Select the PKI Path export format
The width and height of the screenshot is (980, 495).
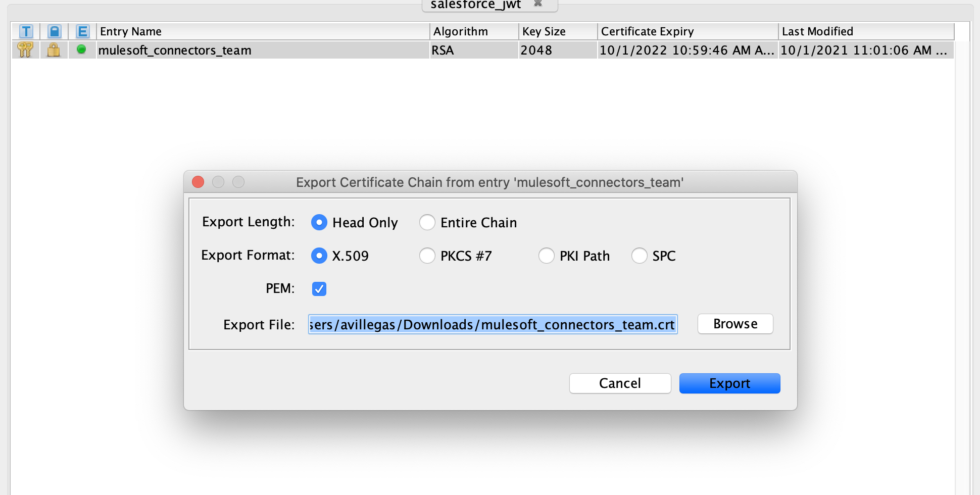pyautogui.click(x=546, y=256)
